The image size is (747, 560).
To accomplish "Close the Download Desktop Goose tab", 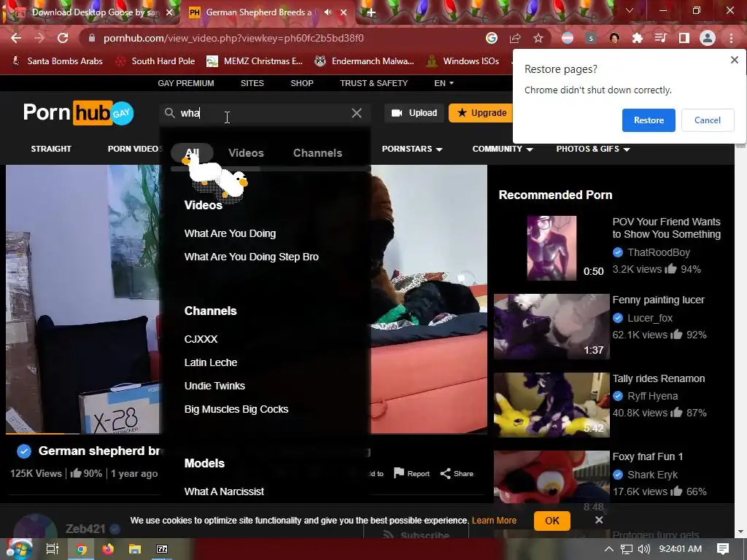I will click(x=169, y=12).
